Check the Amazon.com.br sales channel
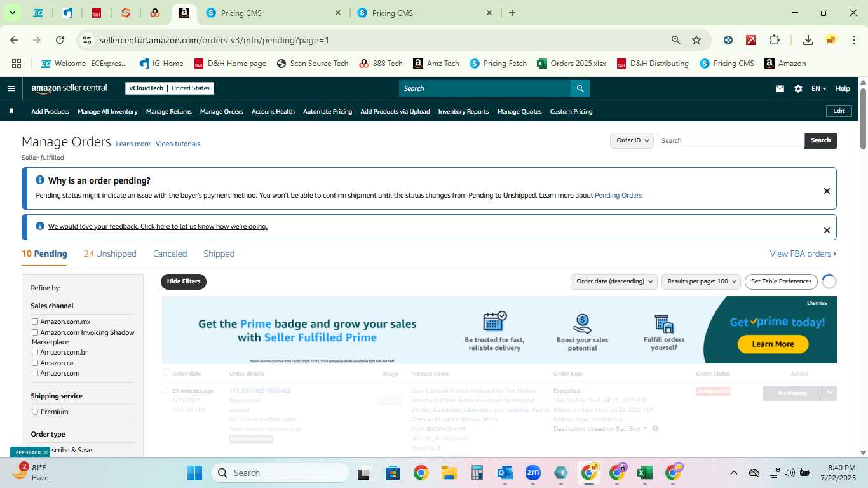Viewport: 868px width, 488px height. click(x=35, y=352)
